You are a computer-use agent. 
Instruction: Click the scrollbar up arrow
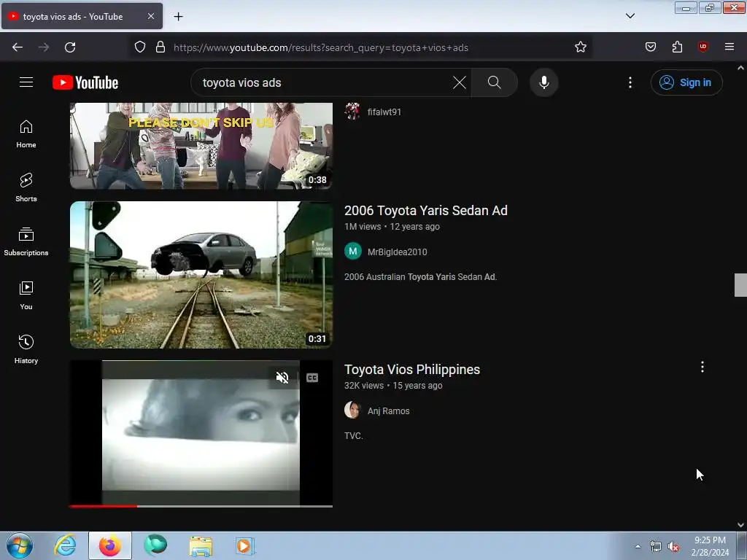(740, 68)
